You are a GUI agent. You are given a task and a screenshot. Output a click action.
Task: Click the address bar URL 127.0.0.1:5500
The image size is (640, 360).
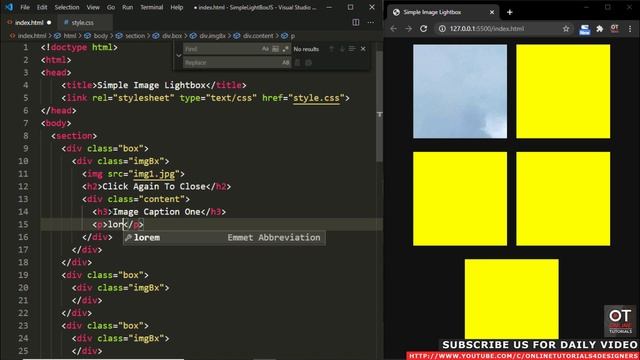pyautogui.click(x=487, y=29)
